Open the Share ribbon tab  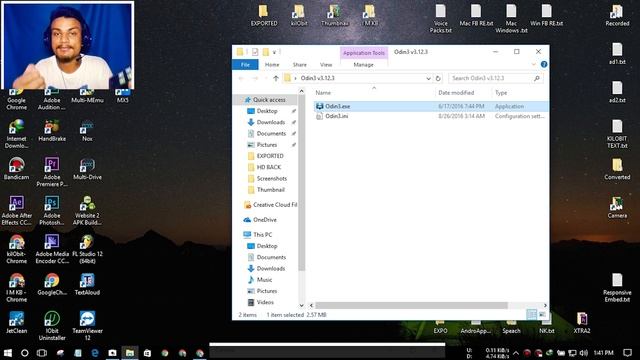click(x=300, y=64)
